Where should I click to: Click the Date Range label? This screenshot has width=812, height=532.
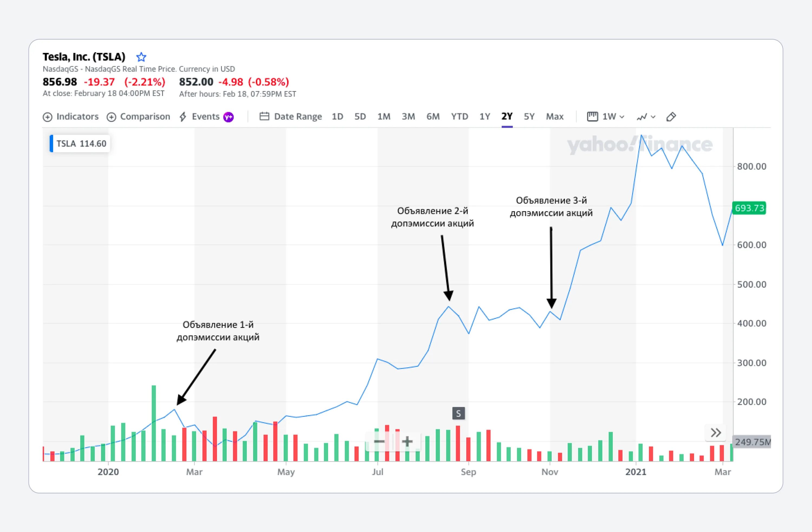pyautogui.click(x=298, y=117)
